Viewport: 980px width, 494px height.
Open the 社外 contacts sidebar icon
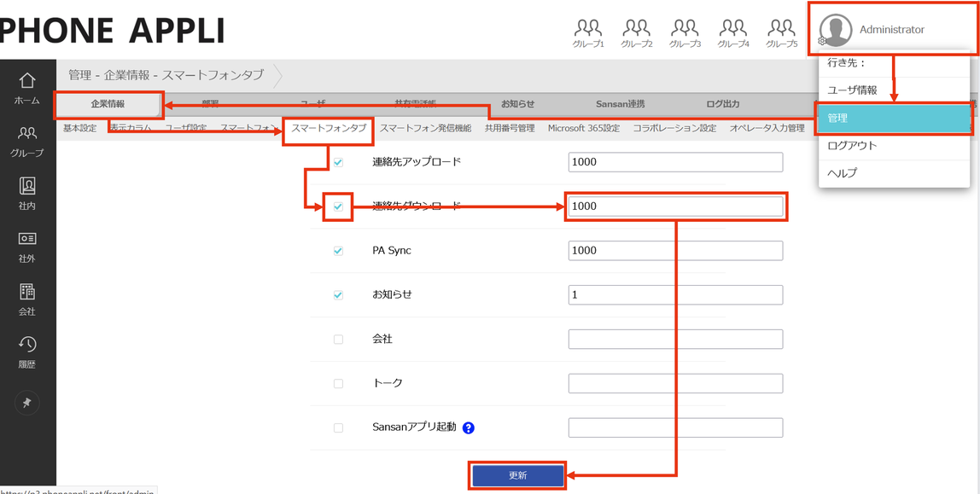pyautogui.click(x=26, y=247)
